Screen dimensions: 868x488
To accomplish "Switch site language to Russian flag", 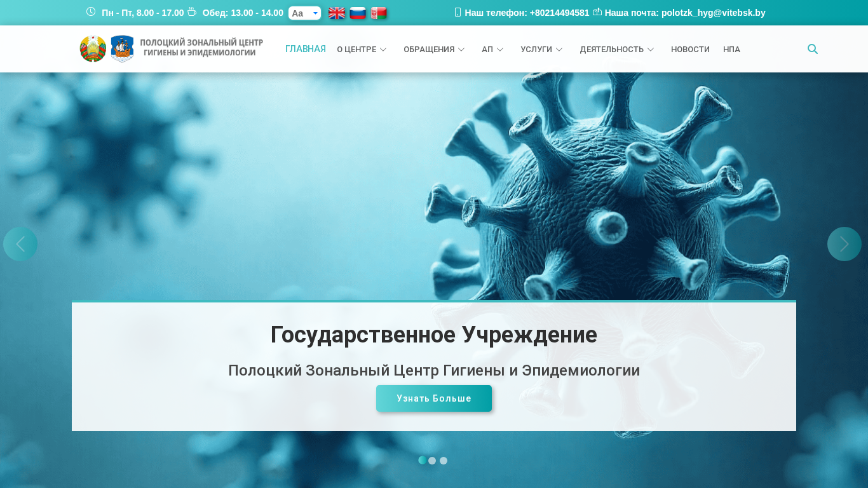I will point(358,13).
